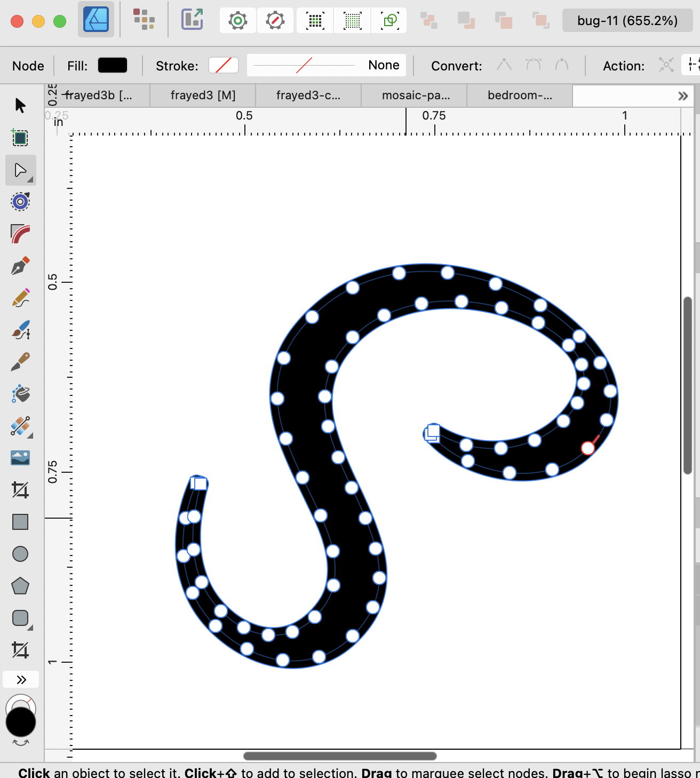Viewport: 700px width, 778px height.
Task: Select the Contour tool
Action: (x=20, y=202)
